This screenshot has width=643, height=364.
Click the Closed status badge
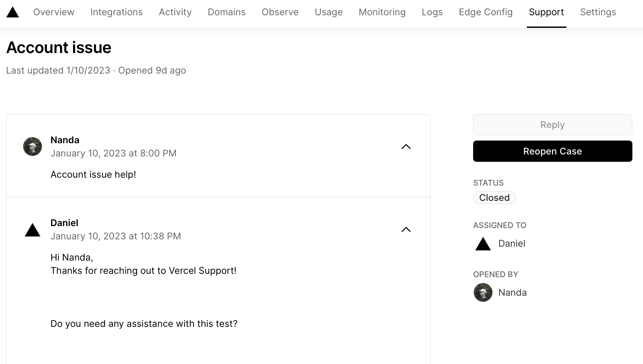[494, 198]
